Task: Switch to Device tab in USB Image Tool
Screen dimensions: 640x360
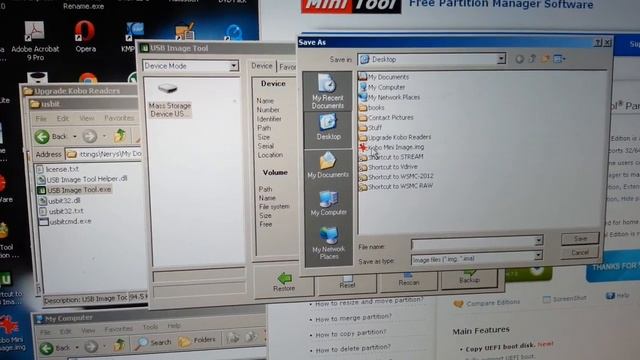Action: pyautogui.click(x=262, y=66)
